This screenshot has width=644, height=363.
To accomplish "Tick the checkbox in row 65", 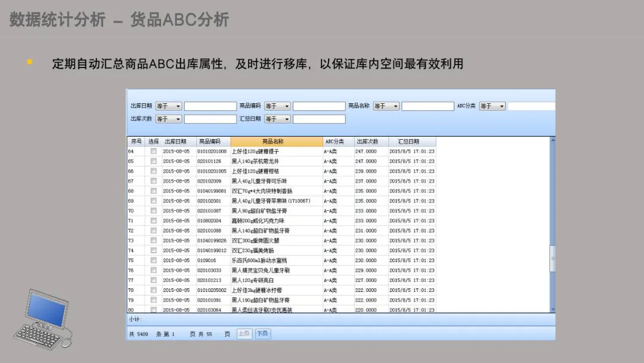I will point(154,161).
